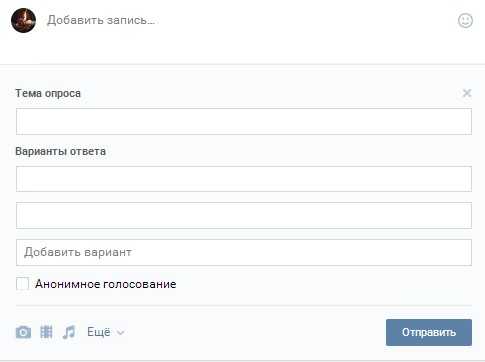This screenshot has width=485, height=362.
Task: Select the second answer option field
Action: [244, 215]
